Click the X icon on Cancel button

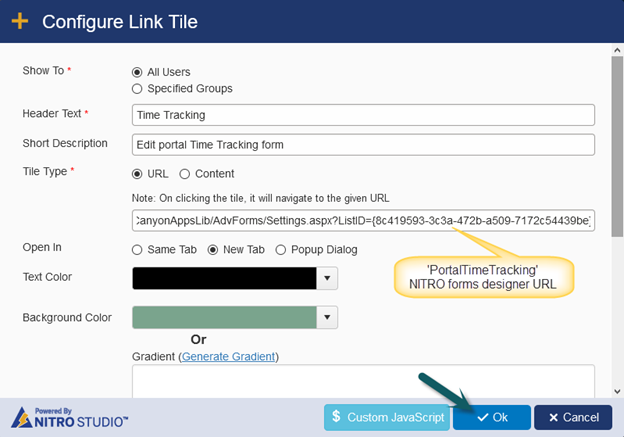coord(553,417)
